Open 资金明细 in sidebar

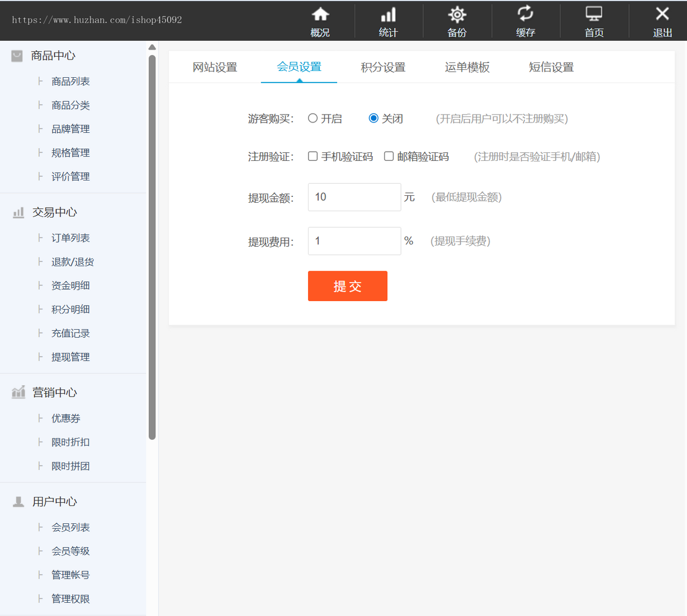[70, 285]
